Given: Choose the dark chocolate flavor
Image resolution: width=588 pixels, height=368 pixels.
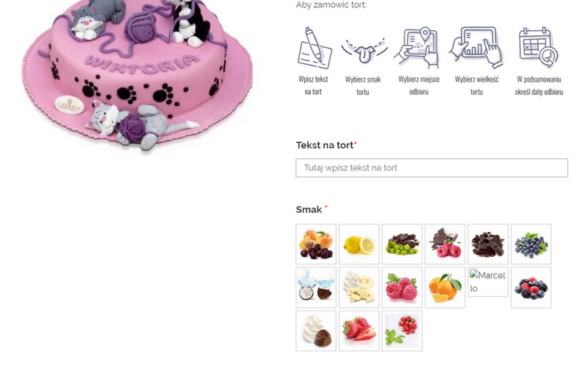Looking at the screenshot, I should click(488, 244).
